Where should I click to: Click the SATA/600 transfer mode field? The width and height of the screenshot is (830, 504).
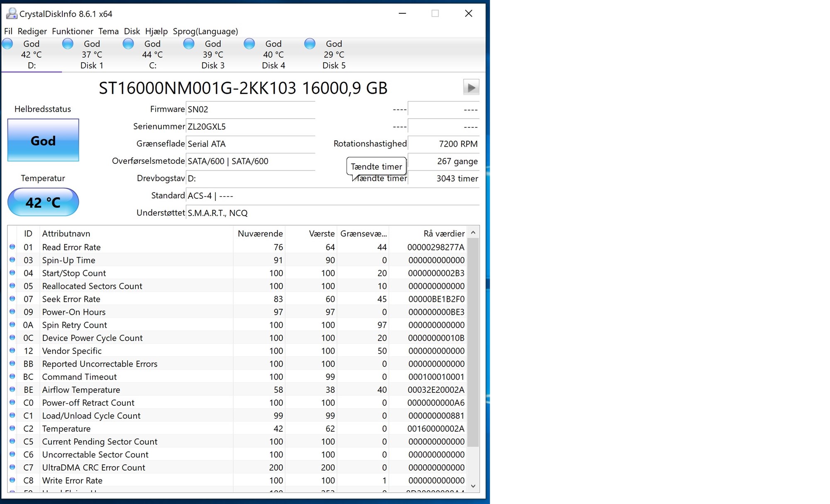click(x=251, y=161)
